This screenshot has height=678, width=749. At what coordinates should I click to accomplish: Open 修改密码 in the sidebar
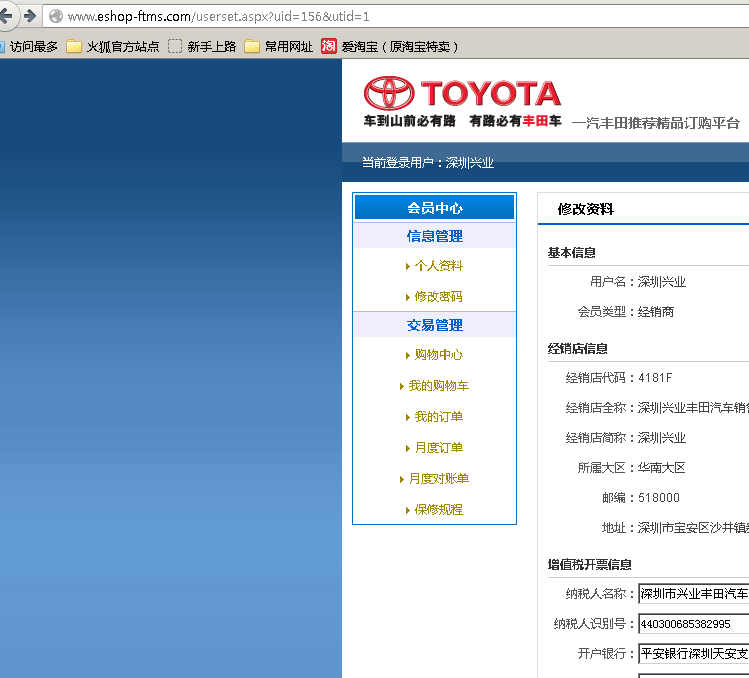point(439,297)
